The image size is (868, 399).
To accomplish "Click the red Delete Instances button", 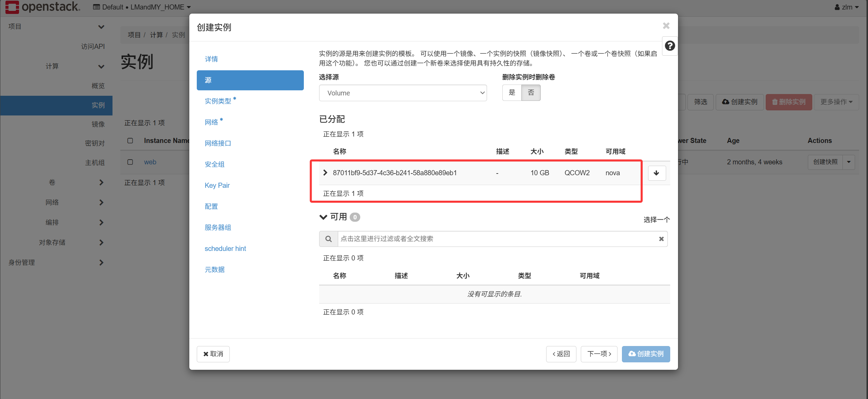I will pyautogui.click(x=789, y=102).
